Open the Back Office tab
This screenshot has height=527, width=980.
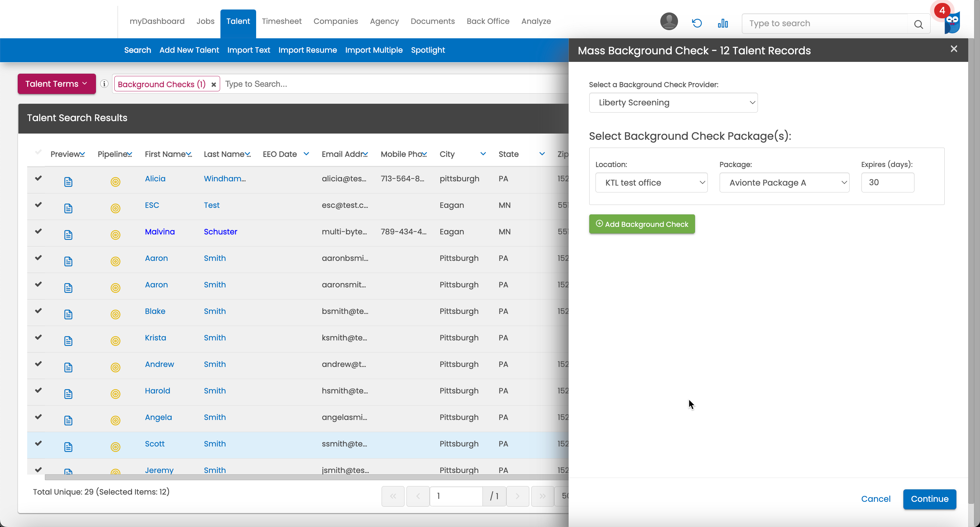pyautogui.click(x=488, y=21)
